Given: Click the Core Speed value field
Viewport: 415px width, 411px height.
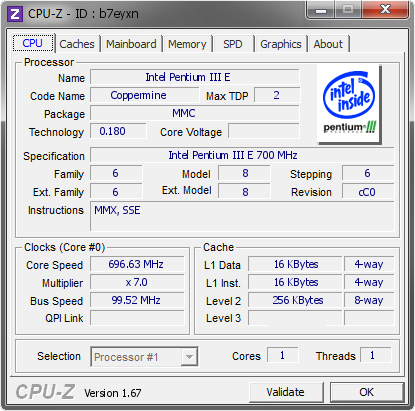Looking at the screenshot, I should pyautogui.click(x=137, y=264).
